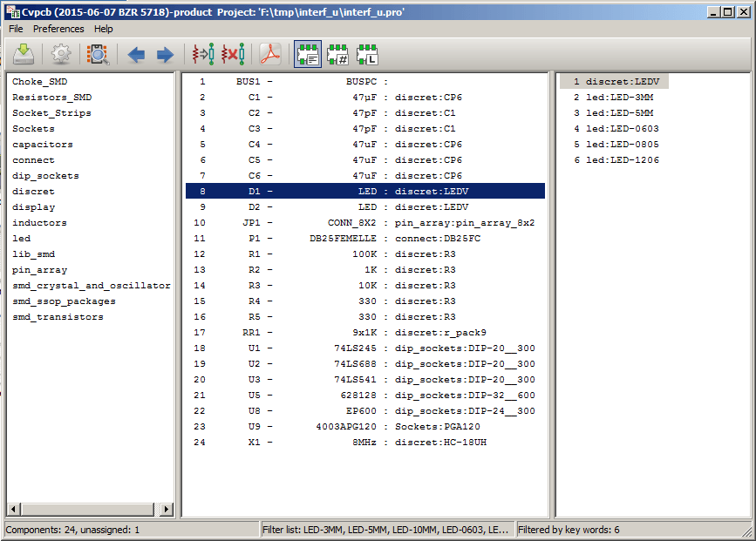The height and width of the screenshot is (541, 756).
Task: Open the Help menu
Action: coord(104,29)
